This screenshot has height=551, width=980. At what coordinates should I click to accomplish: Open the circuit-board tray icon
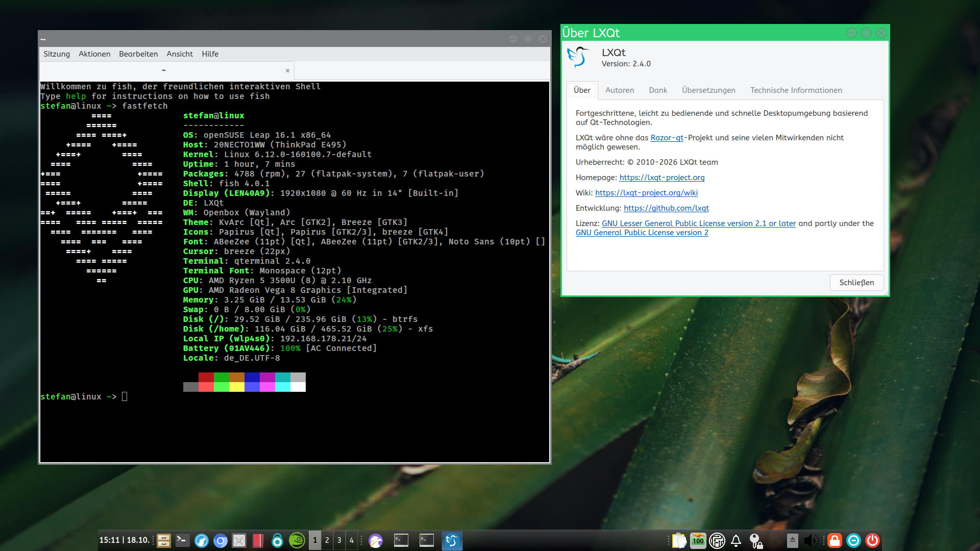[x=717, y=540]
